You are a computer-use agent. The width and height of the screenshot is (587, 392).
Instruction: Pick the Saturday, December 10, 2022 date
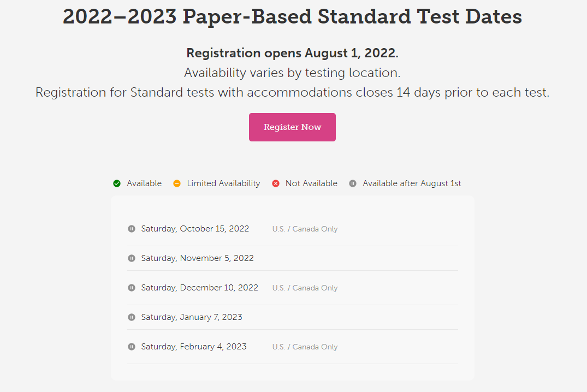click(199, 288)
